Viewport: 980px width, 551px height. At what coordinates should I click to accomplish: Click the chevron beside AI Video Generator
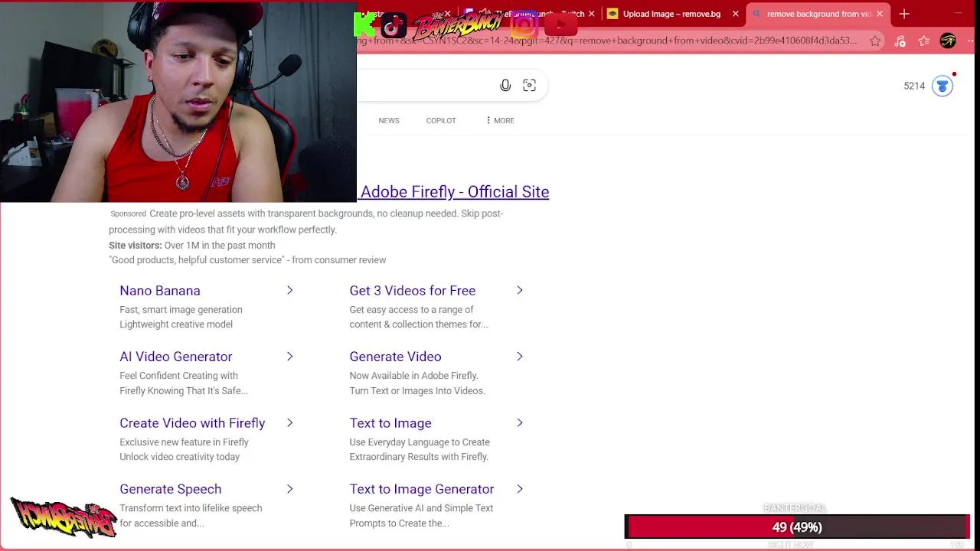click(x=289, y=357)
